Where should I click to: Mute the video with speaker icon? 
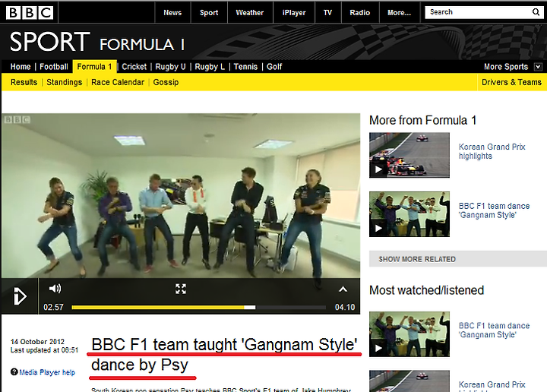pos(55,289)
